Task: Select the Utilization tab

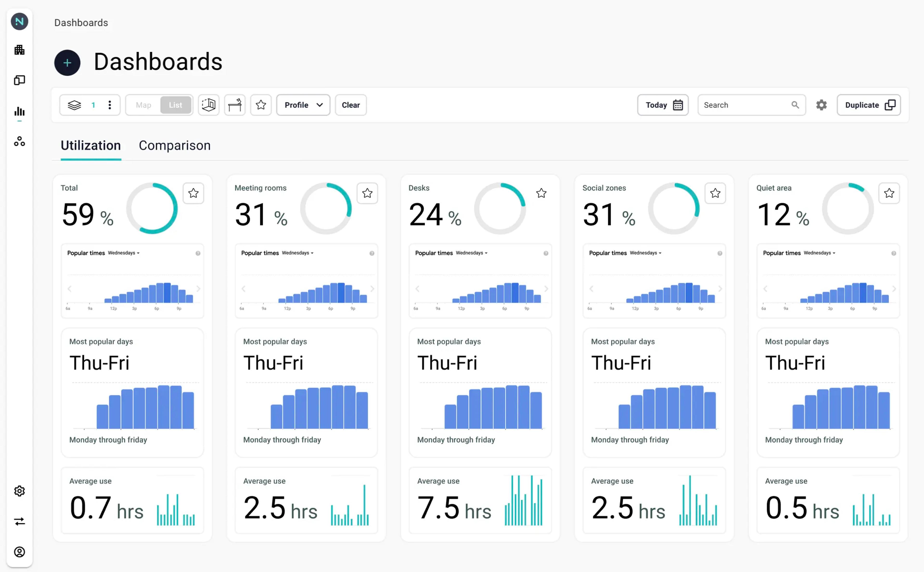Action: (x=91, y=146)
